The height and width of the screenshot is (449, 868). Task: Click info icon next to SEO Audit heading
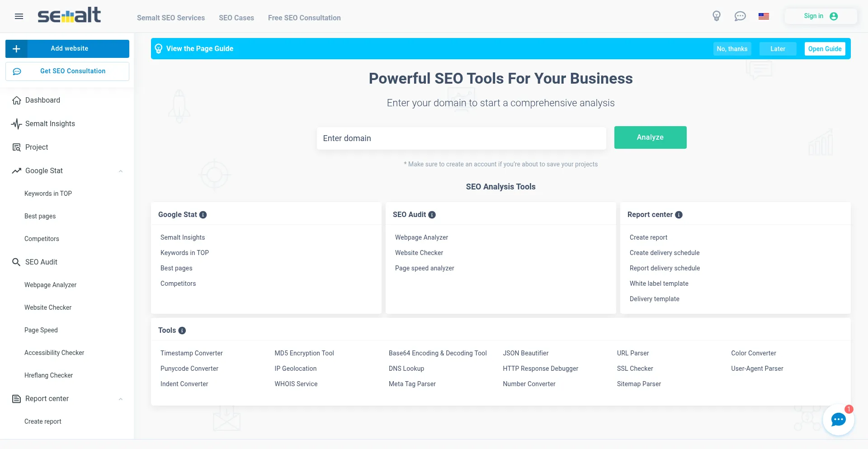(432, 215)
